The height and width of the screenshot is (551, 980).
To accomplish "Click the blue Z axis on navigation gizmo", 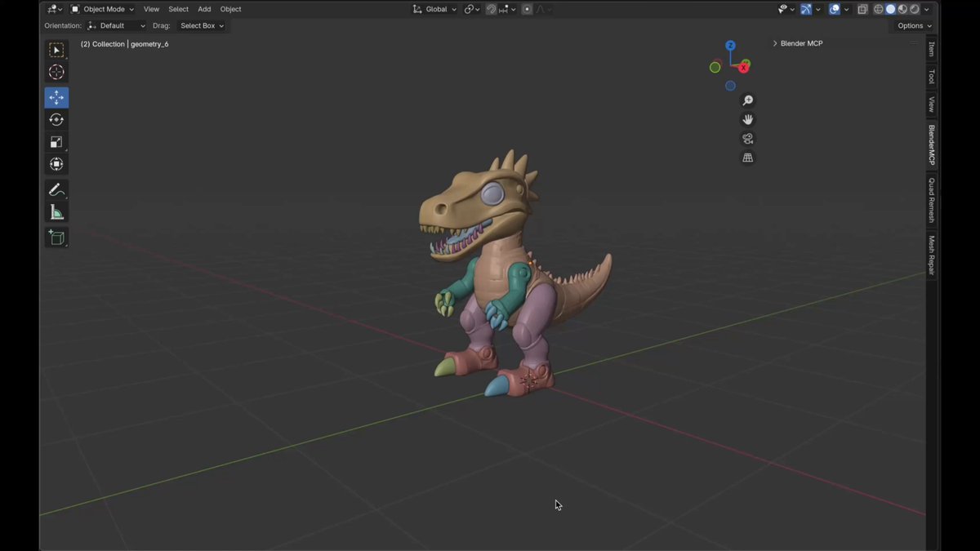I will point(730,46).
